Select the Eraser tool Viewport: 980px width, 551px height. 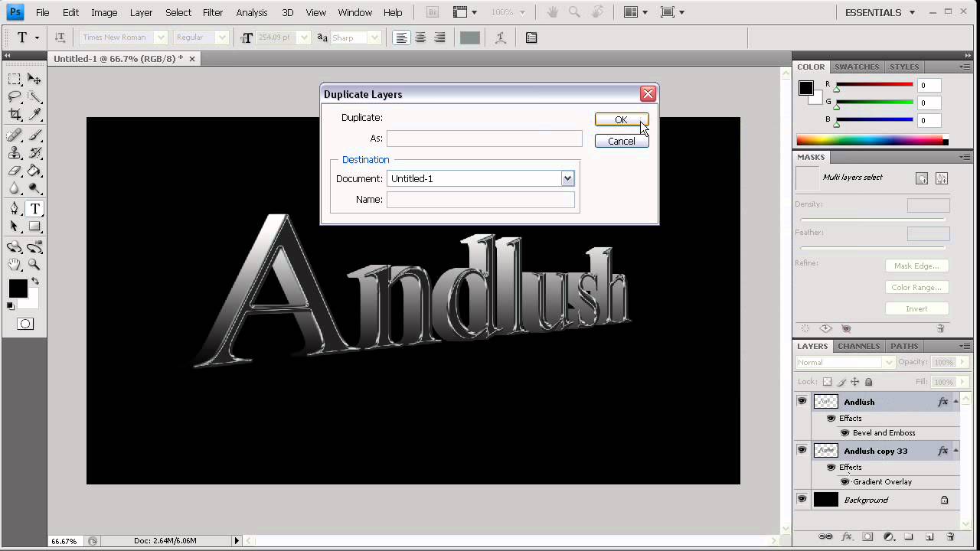pos(15,171)
